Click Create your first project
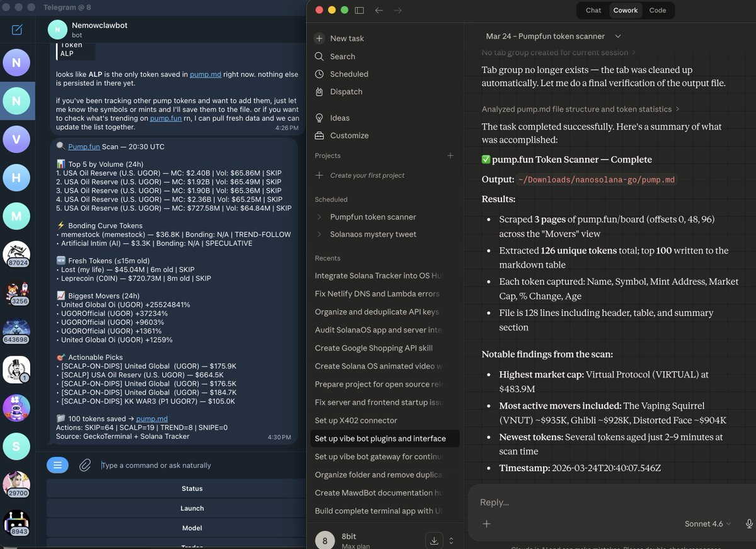Viewport: 756px width, 549px height. [x=367, y=175]
